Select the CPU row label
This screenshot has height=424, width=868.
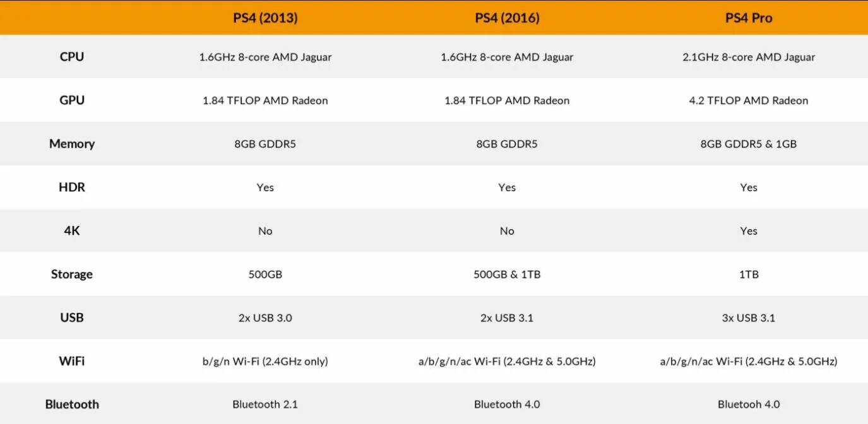pos(72,57)
